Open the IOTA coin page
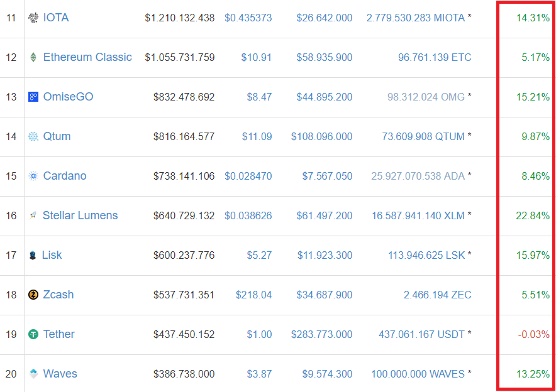The height and width of the screenshot is (392, 556). tap(56, 18)
